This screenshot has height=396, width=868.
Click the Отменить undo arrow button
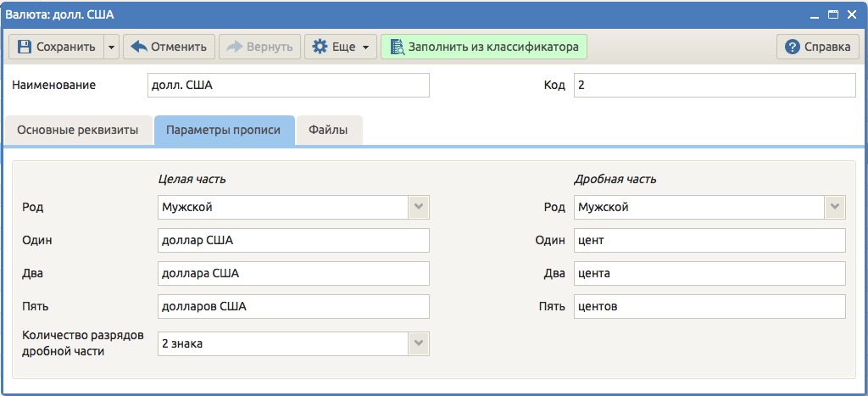[169, 47]
